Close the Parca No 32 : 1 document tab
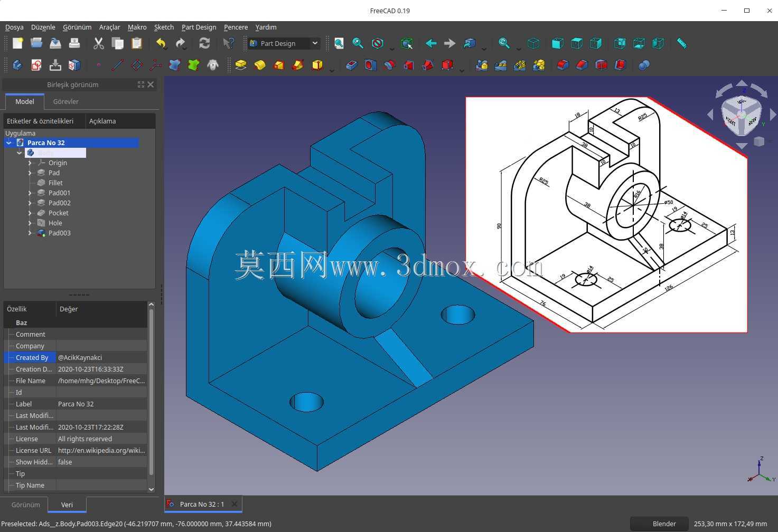 (234, 504)
